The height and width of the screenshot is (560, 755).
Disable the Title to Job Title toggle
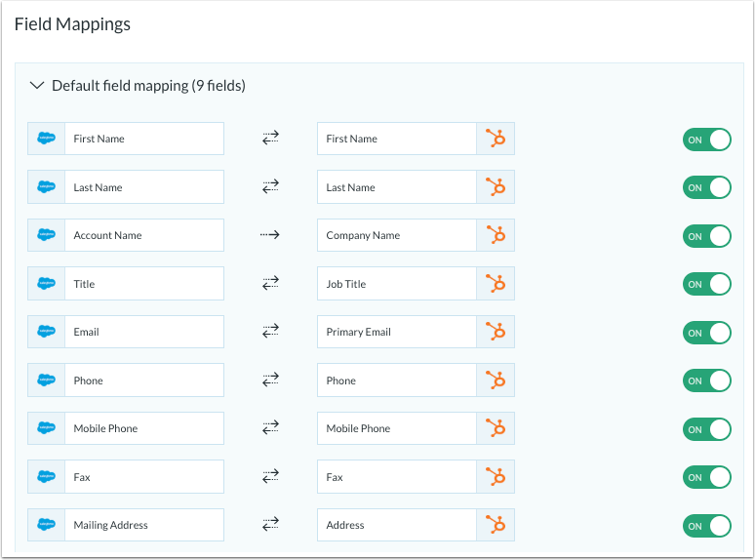pos(707,284)
